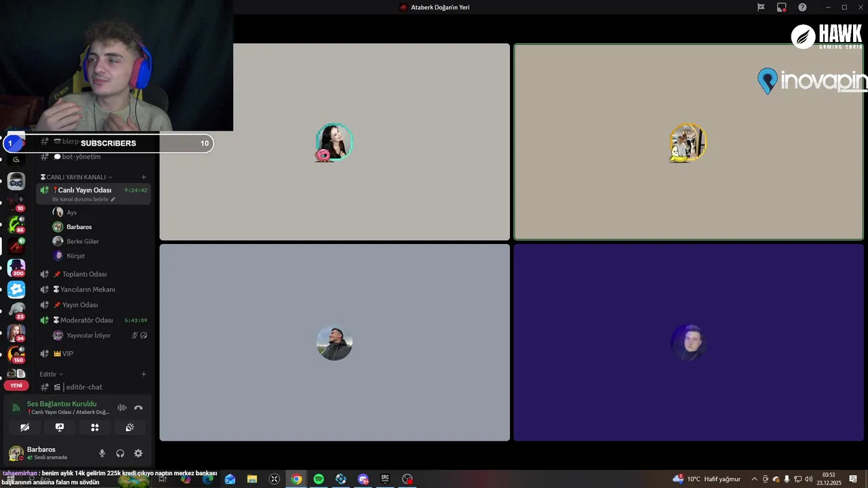Add channel to CANLI YAYIN KANALI category
This screenshot has height=488, width=868.
pos(144,177)
